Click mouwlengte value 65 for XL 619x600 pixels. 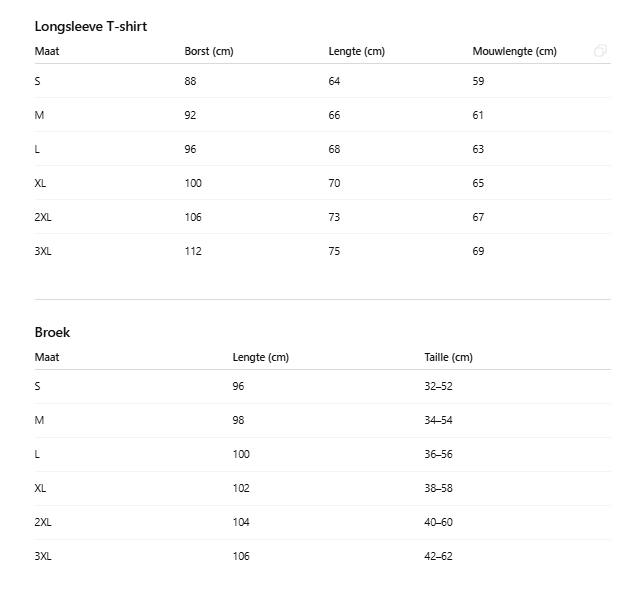(478, 184)
